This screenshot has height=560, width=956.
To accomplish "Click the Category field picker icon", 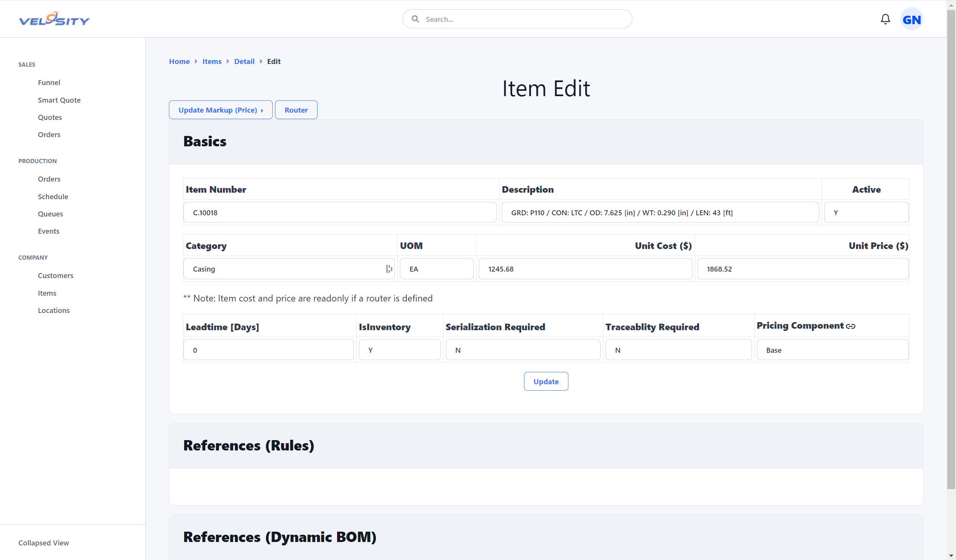I will tap(389, 269).
